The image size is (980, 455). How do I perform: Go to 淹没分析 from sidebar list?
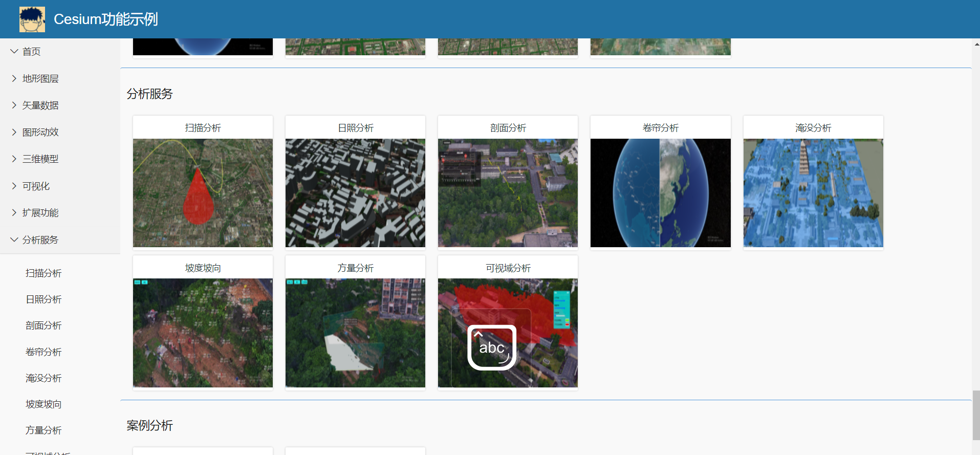43,378
